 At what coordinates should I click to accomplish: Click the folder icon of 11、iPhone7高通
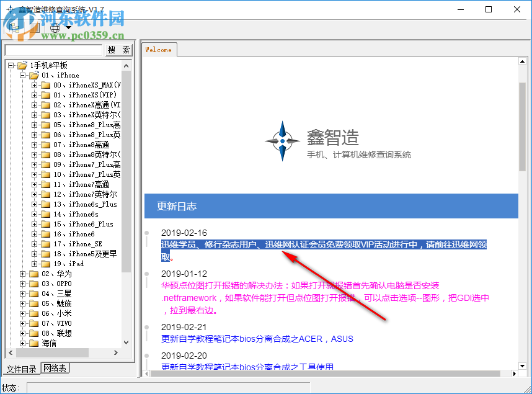pos(45,184)
